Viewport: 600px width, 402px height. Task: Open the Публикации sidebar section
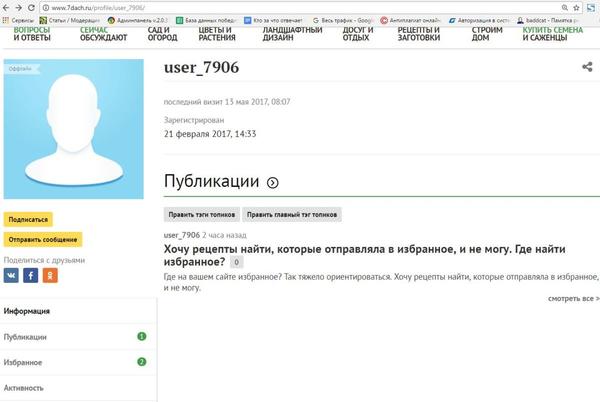click(25, 337)
